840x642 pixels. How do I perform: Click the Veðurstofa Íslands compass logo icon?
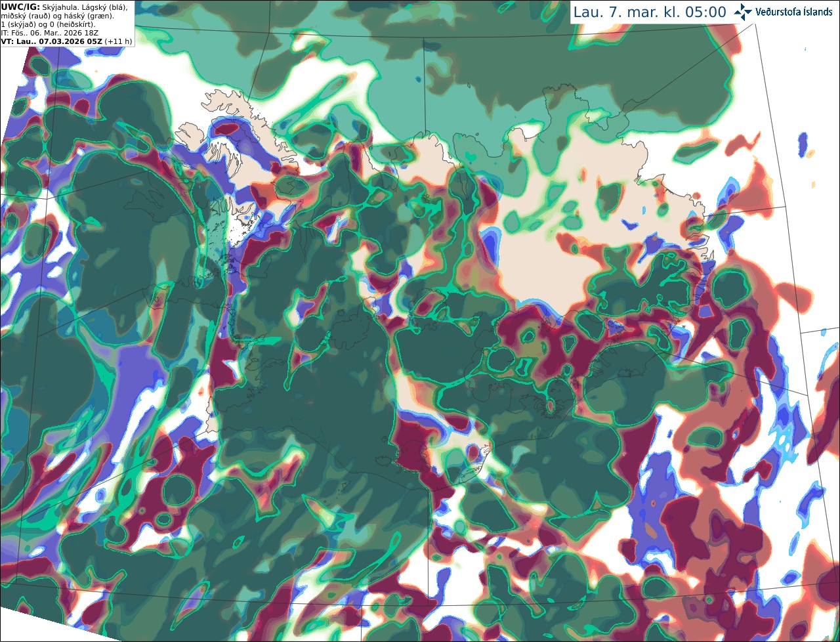point(744,12)
